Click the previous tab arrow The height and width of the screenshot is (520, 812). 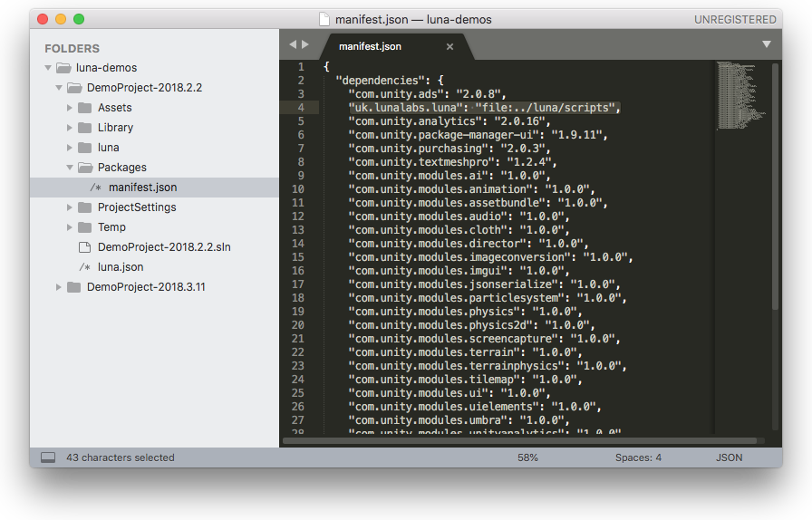click(x=293, y=44)
